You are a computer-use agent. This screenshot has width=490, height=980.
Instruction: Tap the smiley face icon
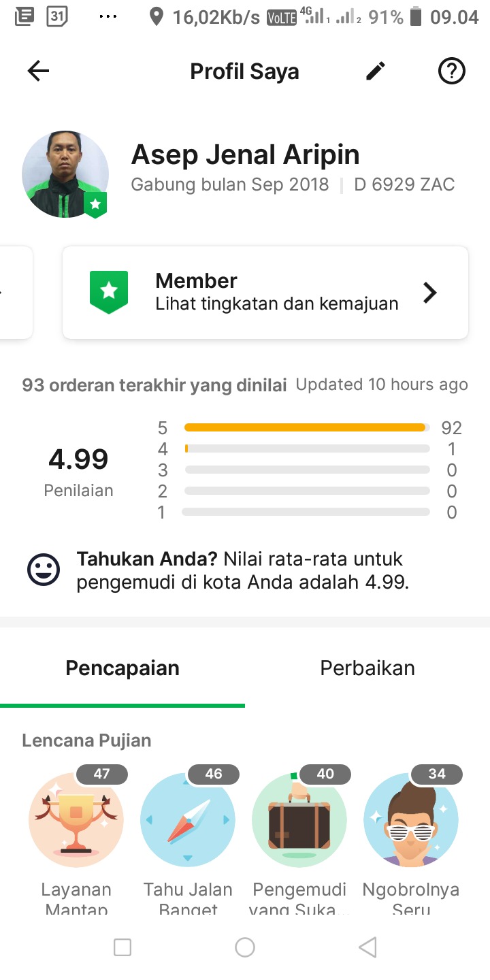coord(44,570)
